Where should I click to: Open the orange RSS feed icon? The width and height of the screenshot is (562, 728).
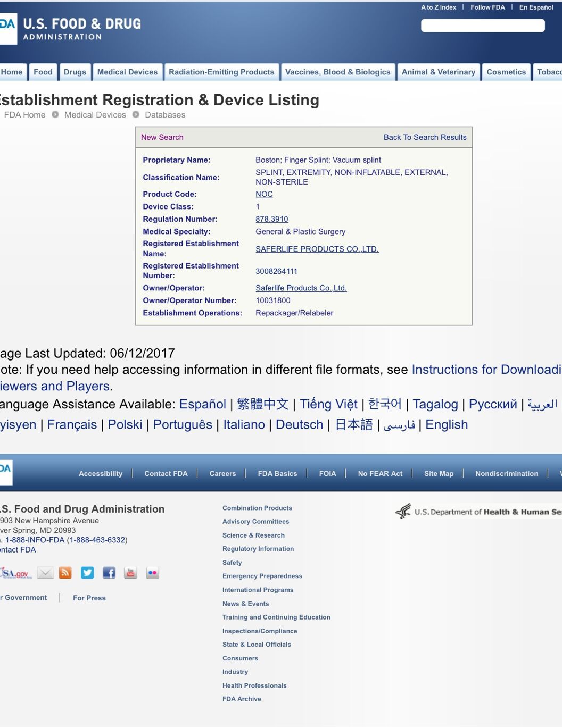pos(65,573)
